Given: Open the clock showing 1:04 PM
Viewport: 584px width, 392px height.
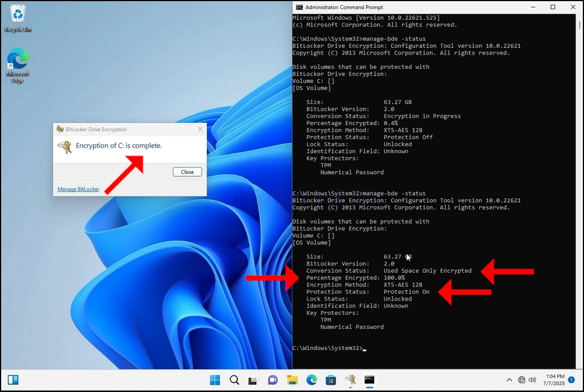Looking at the screenshot, I should pos(554,380).
